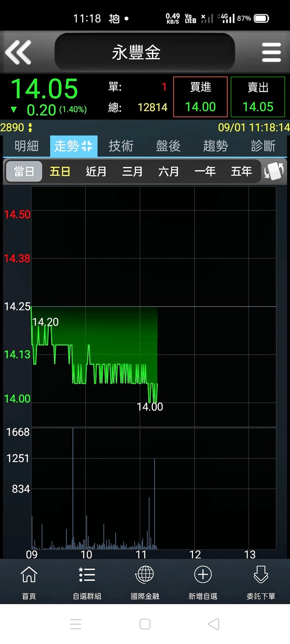Tap the stock code 2890 expander

click(x=17, y=128)
